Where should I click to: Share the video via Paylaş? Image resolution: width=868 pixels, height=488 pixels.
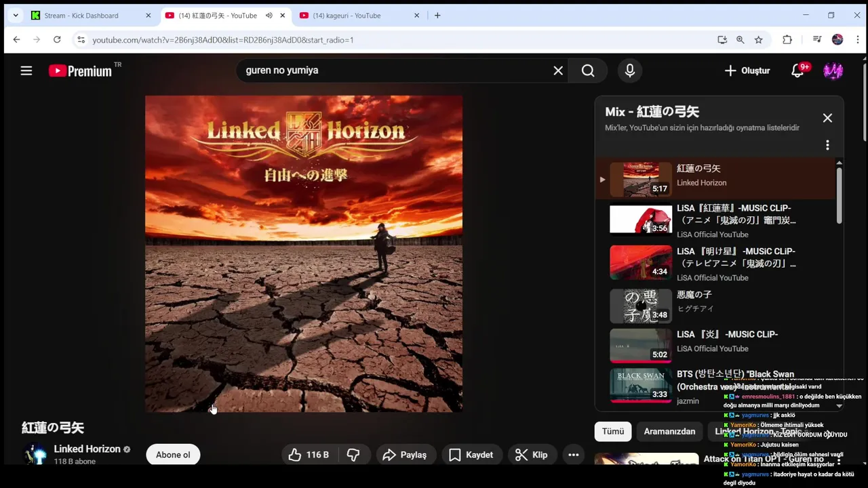(405, 455)
